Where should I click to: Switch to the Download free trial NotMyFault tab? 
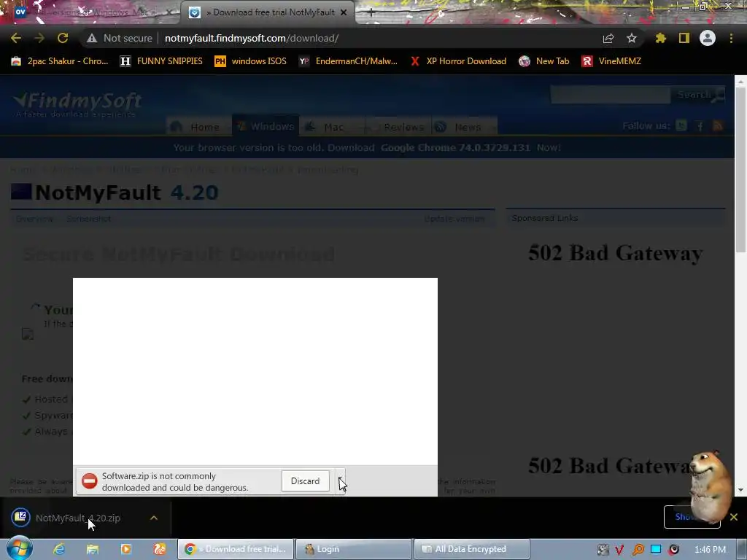(x=267, y=12)
